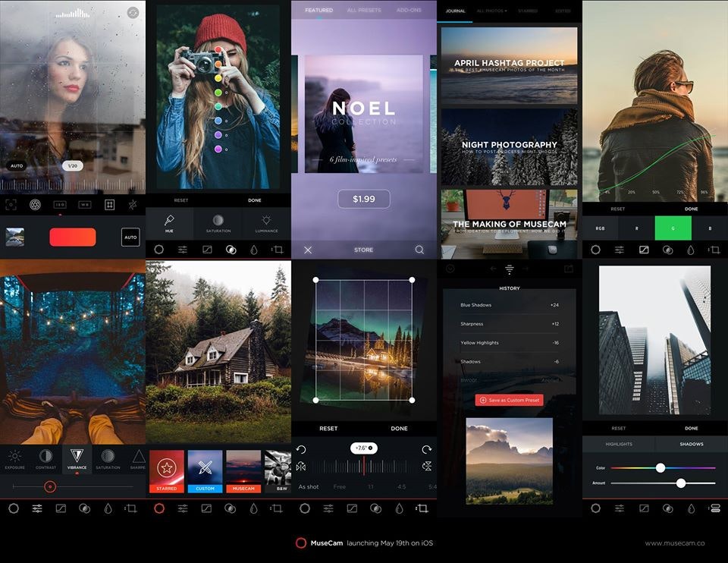This screenshot has height=563, width=728.
Task: Select the green (G) channel in the RGB panel
Action: [673, 228]
